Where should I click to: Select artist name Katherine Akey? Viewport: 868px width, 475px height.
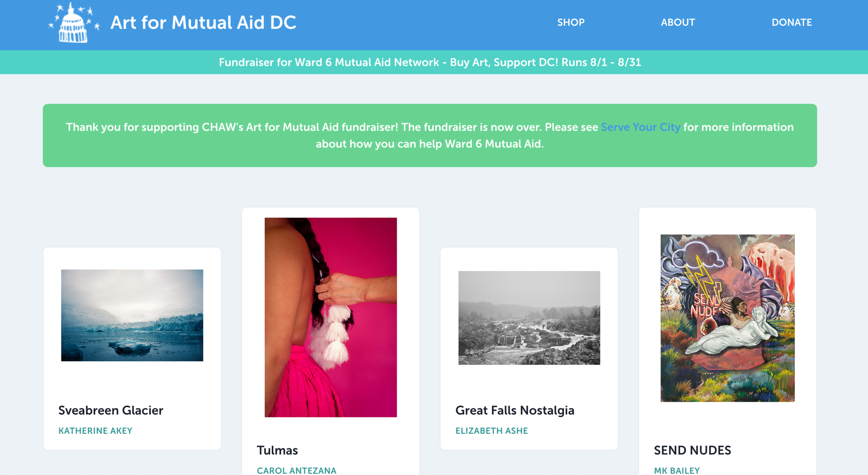coord(95,431)
